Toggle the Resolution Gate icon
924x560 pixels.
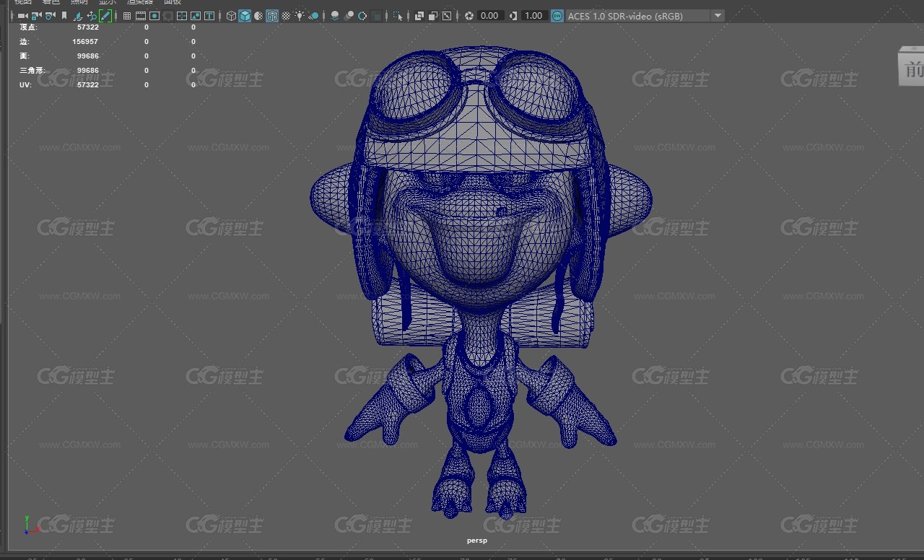154,16
